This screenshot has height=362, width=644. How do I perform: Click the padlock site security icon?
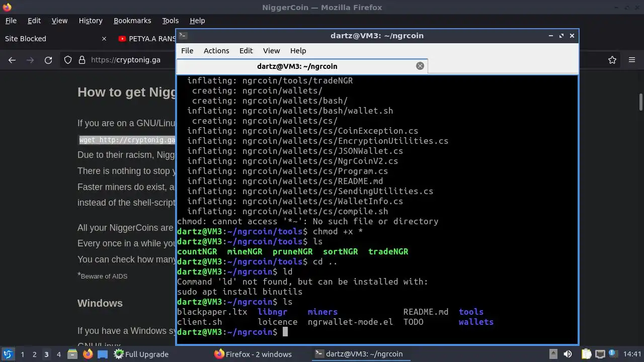pyautogui.click(x=82, y=60)
